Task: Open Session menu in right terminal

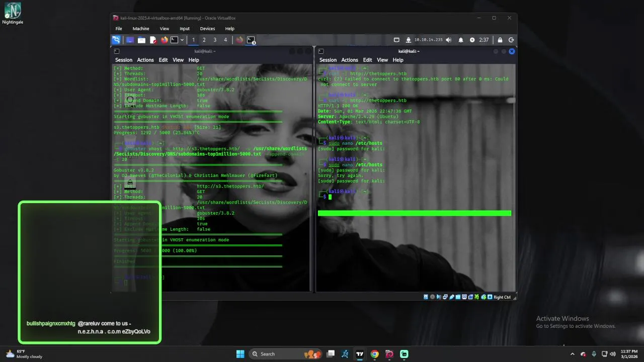Action: tap(328, 60)
